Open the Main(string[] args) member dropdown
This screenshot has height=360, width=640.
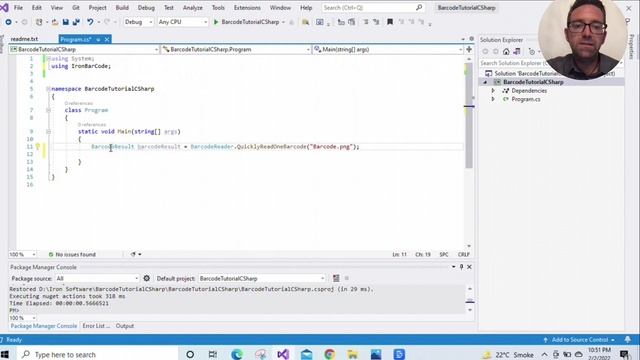pos(388,49)
